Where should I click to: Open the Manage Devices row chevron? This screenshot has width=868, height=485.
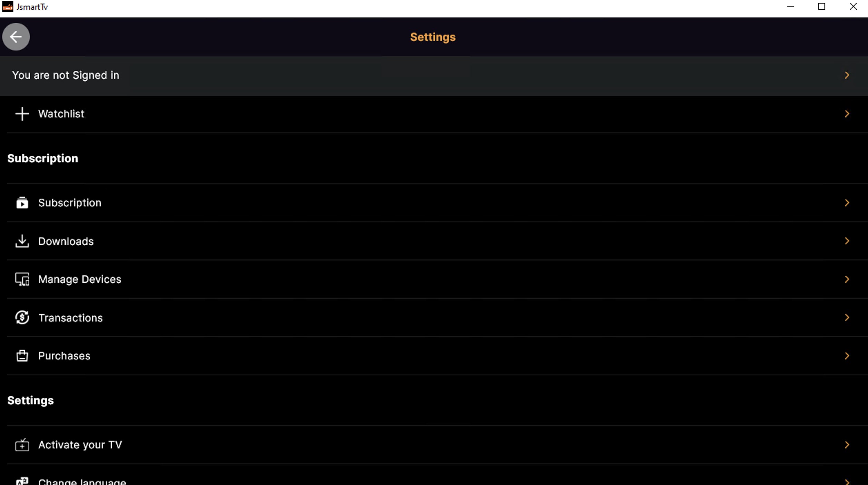coord(847,279)
